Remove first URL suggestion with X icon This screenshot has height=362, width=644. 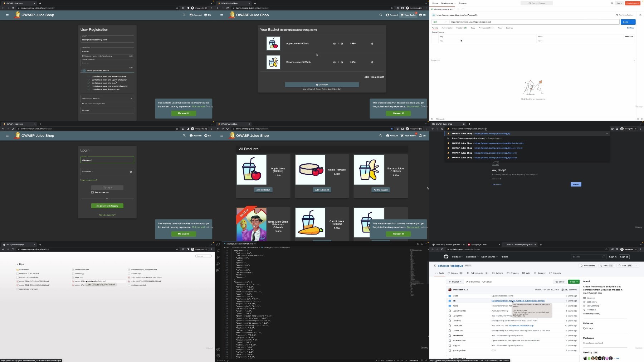[x=607, y=134]
